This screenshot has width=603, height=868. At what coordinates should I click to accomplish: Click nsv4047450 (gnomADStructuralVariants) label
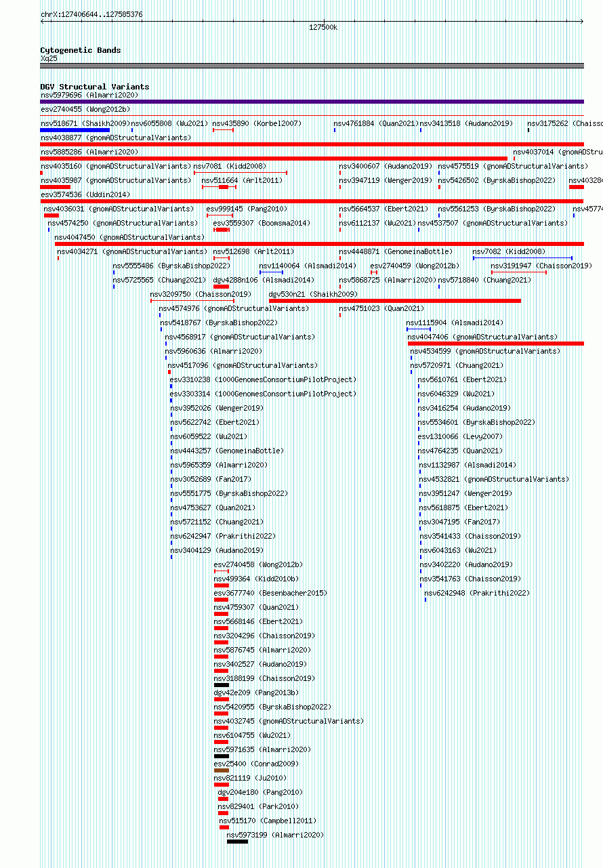coord(129,237)
